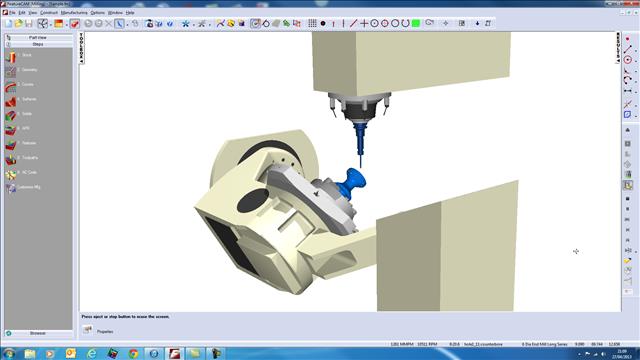Expand dropdown arrow next to select pointer tool
The width and height of the screenshot is (640, 360).
pyautogui.click(x=127, y=24)
